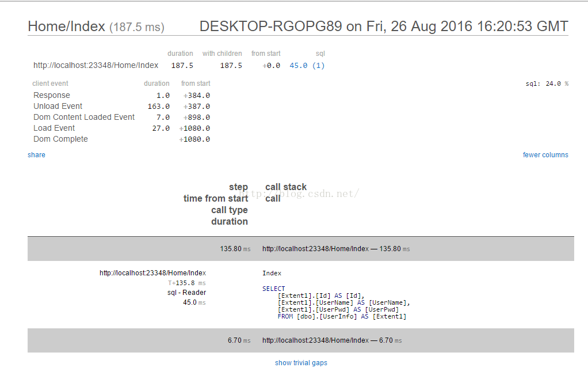Click the Index call stack entry
Screen dimensions: 588x375
272,273
